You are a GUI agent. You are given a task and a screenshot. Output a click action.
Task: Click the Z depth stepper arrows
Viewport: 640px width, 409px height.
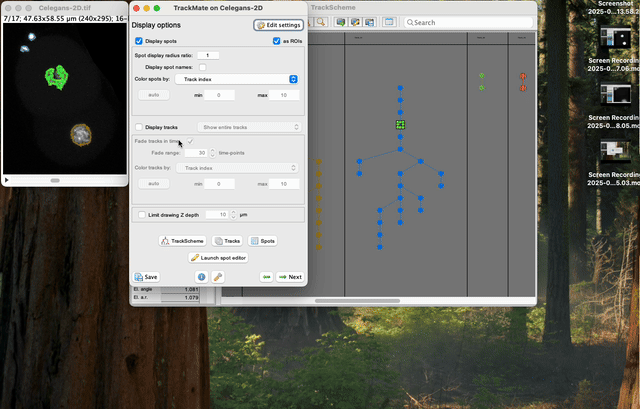(x=233, y=215)
